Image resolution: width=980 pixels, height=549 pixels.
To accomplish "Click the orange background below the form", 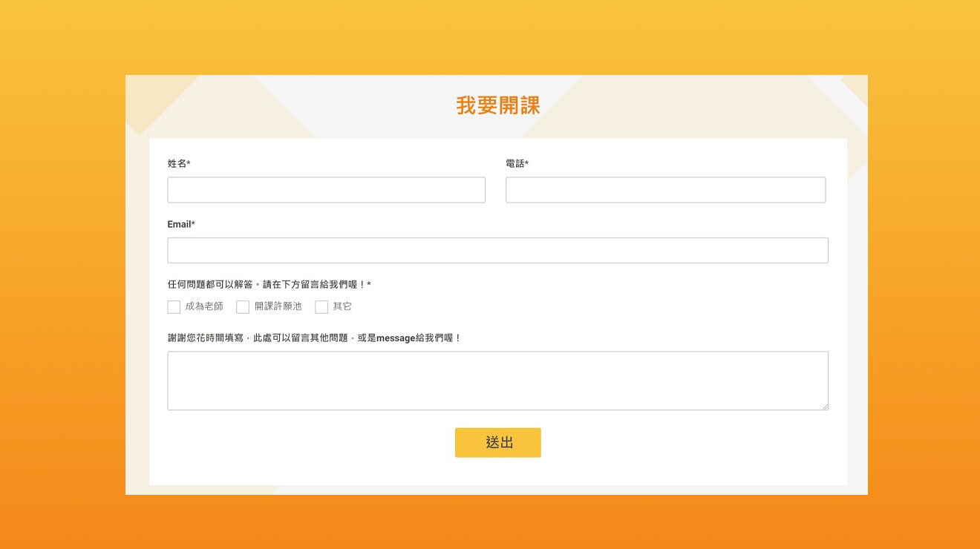I will click(x=490, y=523).
